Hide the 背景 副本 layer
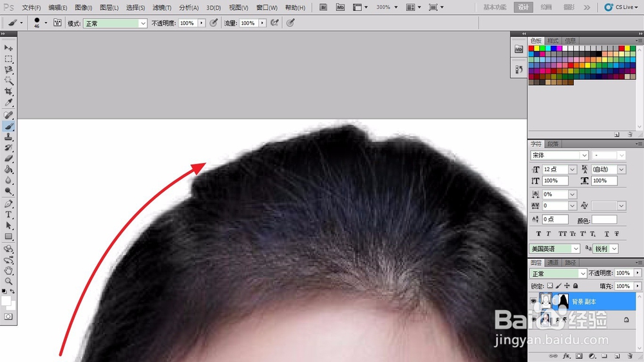 tap(533, 301)
